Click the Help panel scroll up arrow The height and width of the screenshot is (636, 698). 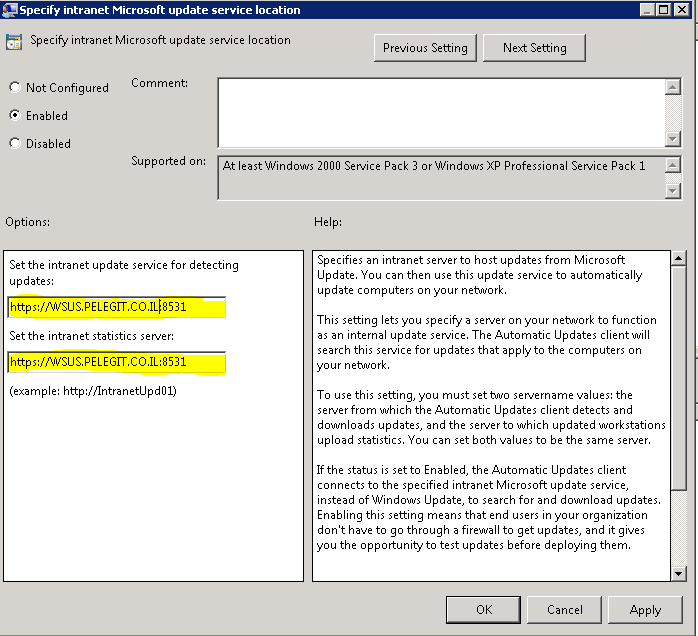[x=678, y=258]
